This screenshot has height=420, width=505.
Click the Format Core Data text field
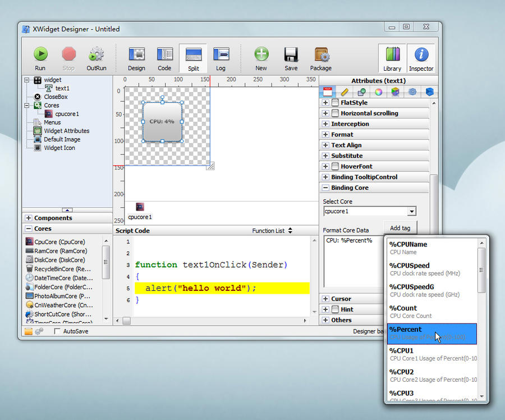pyautogui.click(x=353, y=262)
